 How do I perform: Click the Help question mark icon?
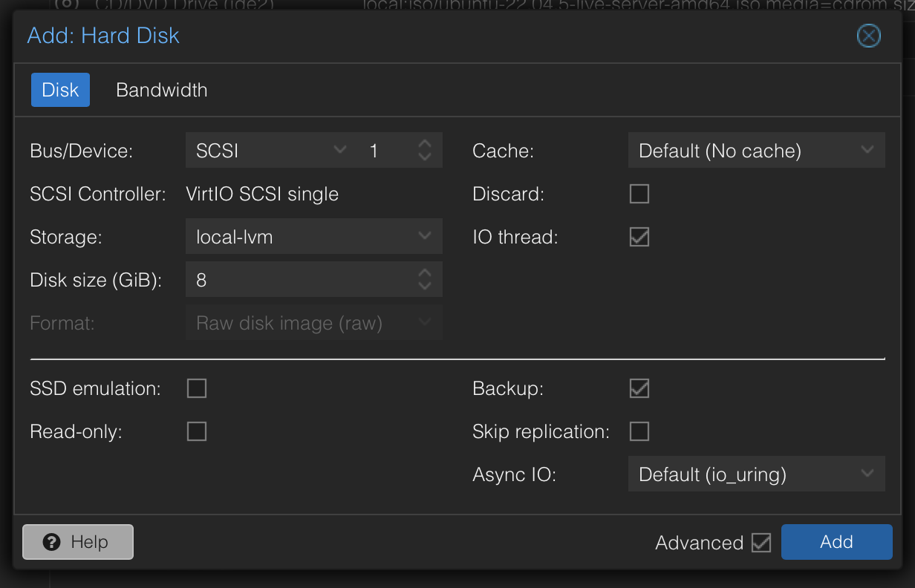point(51,542)
